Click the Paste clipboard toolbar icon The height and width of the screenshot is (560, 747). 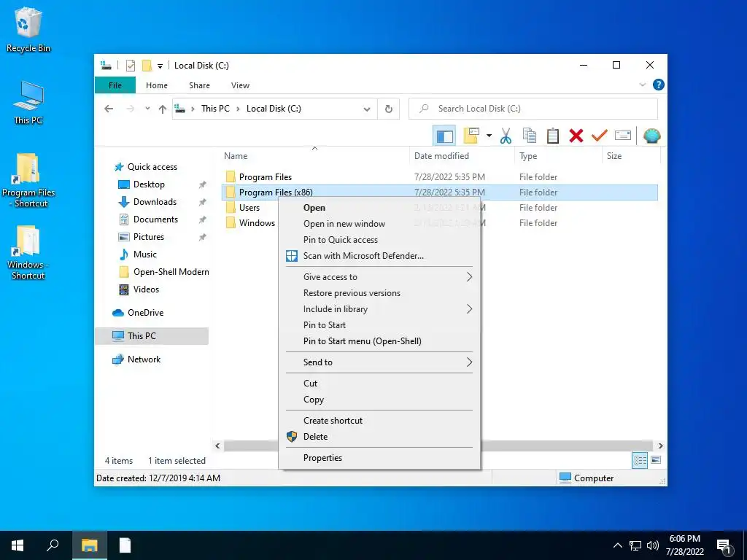(x=553, y=136)
